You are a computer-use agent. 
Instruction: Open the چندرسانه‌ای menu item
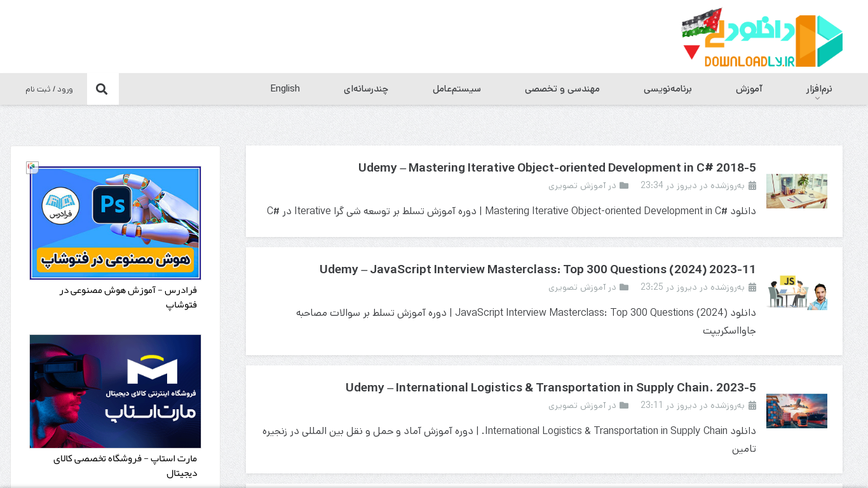[366, 89]
